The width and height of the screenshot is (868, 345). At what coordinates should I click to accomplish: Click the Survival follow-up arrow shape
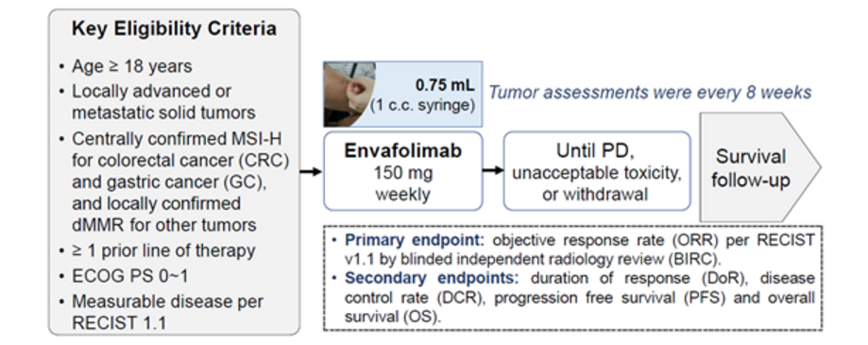pyautogui.click(x=759, y=166)
